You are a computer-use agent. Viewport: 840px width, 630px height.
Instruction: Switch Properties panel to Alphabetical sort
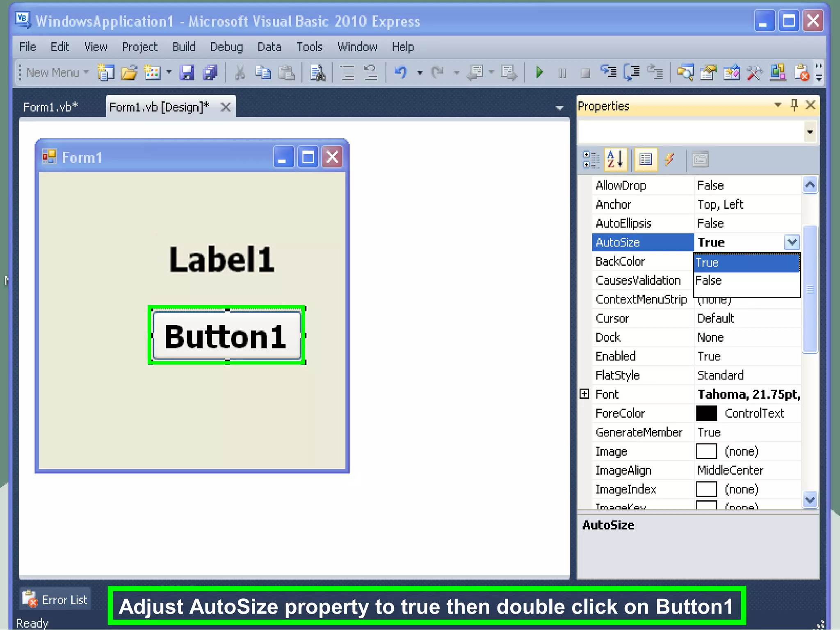(616, 160)
